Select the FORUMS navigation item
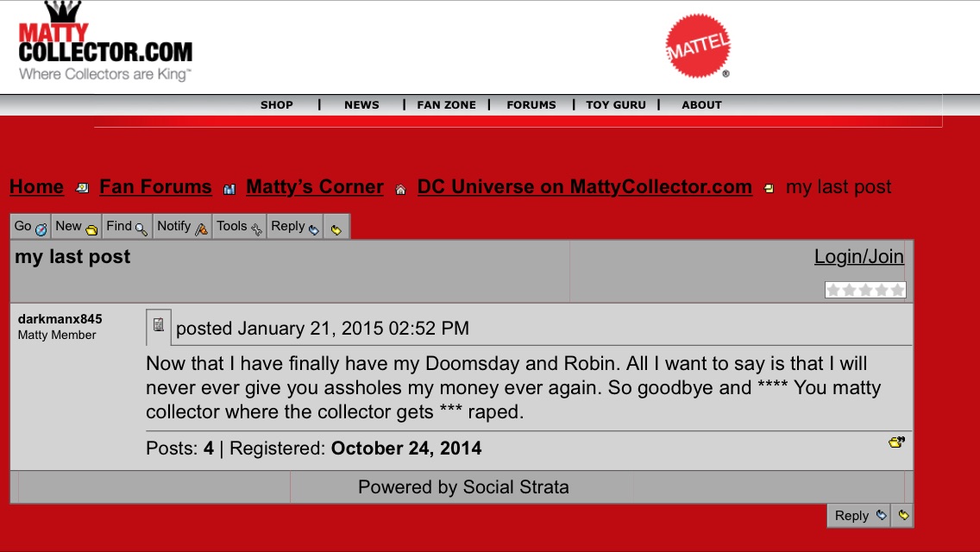This screenshot has height=552, width=980. coord(531,105)
